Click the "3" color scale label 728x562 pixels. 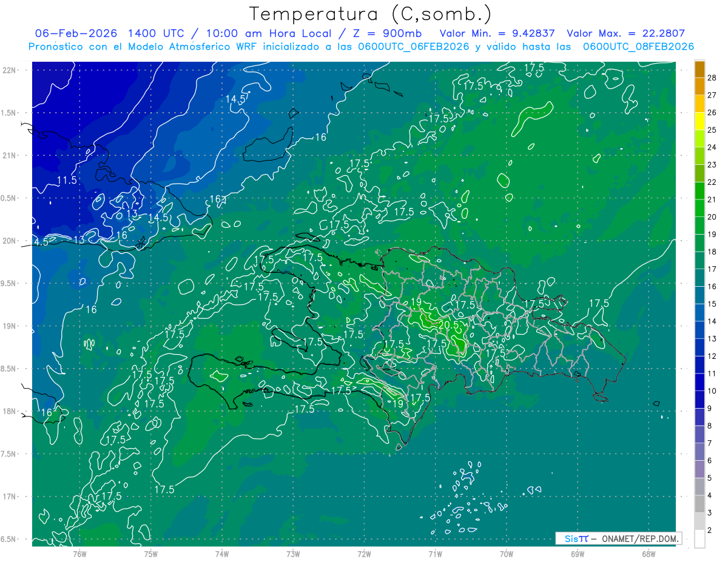(710, 513)
